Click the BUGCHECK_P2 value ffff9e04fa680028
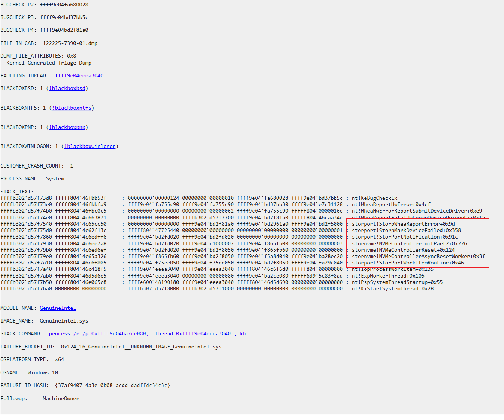Viewport: 504px width, 420px height. [64, 4]
